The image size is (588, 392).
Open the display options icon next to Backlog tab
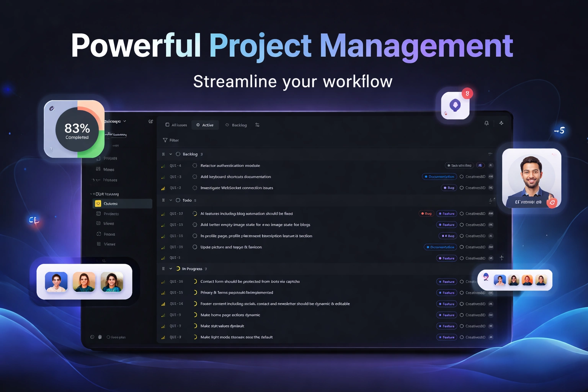coord(257,125)
